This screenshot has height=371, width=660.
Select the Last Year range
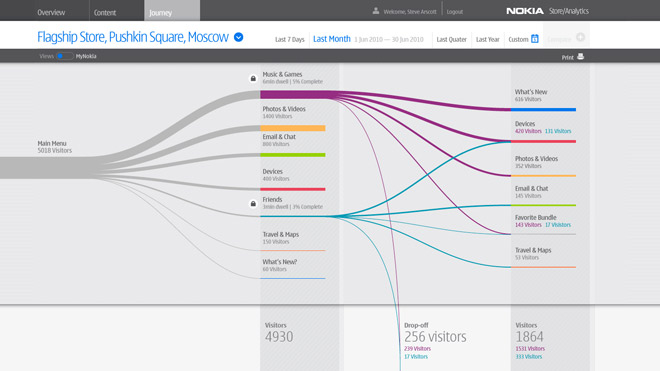click(x=487, y=40)
